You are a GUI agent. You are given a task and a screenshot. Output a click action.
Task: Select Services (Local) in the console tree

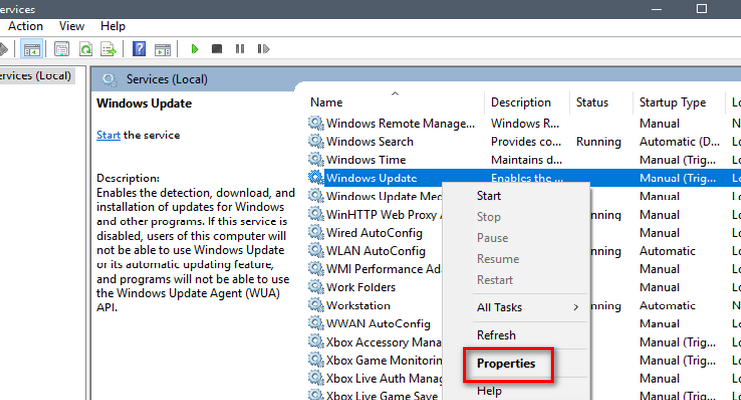(x=35, y=76)
